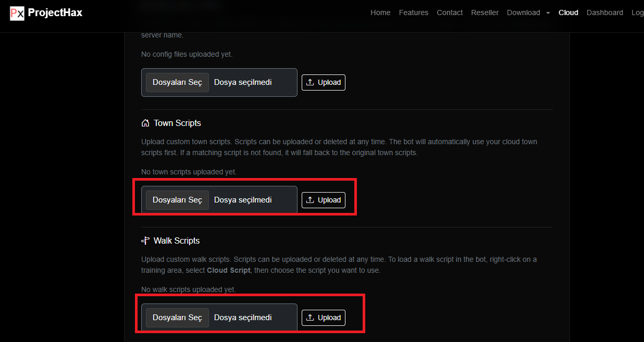Click the signpost icon beside Walk Scripts
This screenshot has width=644, height=342.
145,241
